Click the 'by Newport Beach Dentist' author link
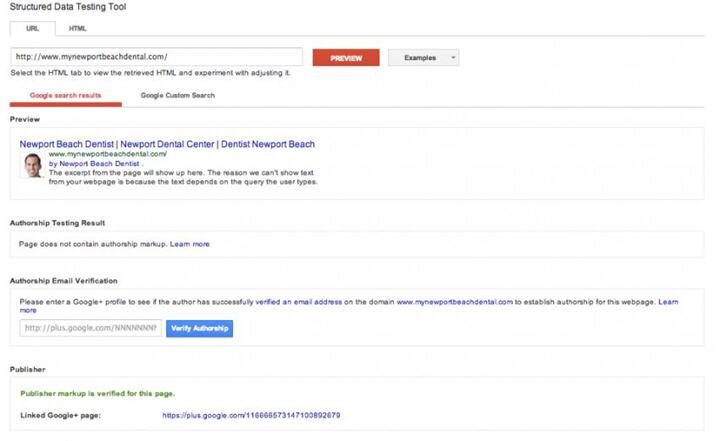This screenshot has width=720, height=441. coord(94,164)
